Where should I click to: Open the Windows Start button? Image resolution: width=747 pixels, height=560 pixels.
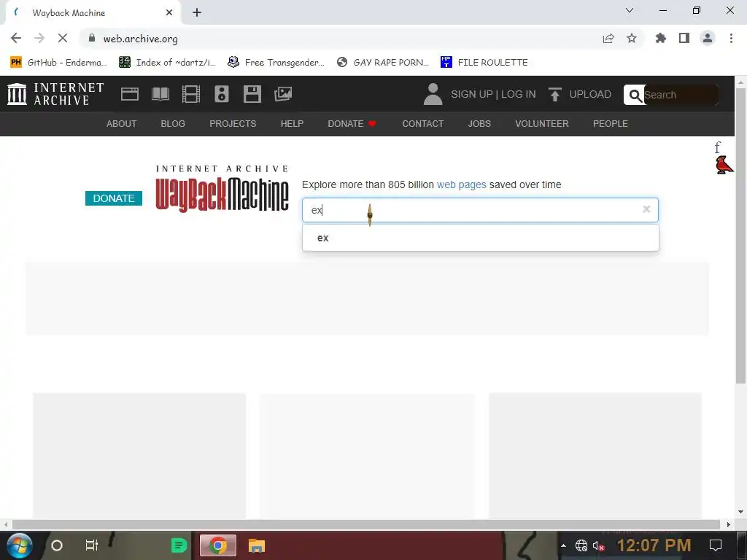click(x=19, y=545)
